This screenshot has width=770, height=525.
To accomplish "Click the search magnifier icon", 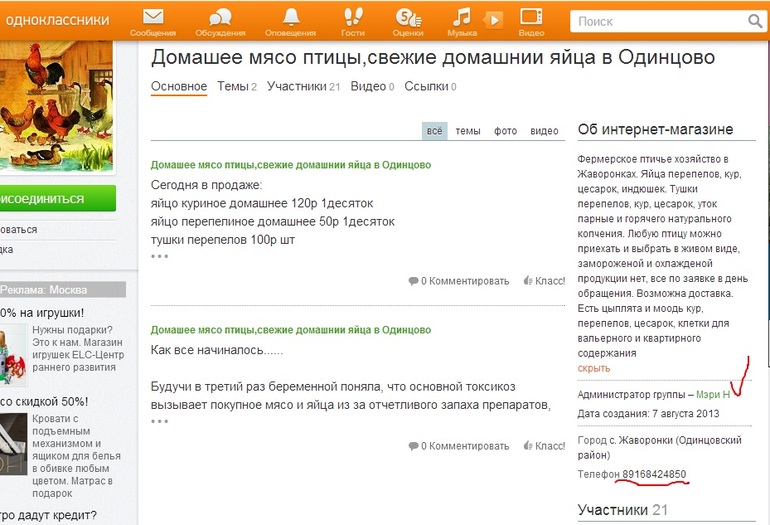I will (x=755, y=21).
